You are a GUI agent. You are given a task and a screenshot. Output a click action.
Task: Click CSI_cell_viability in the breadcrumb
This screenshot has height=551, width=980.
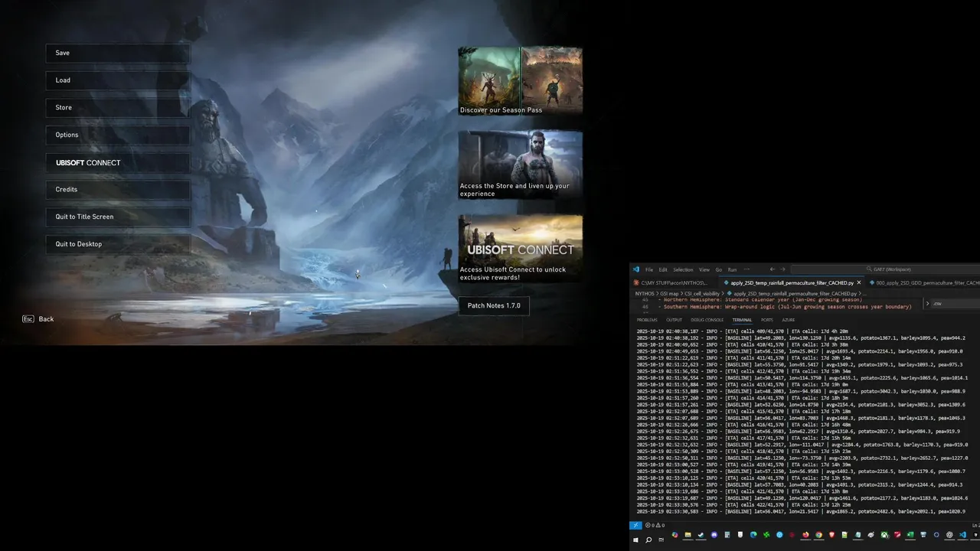pos(703,293)
